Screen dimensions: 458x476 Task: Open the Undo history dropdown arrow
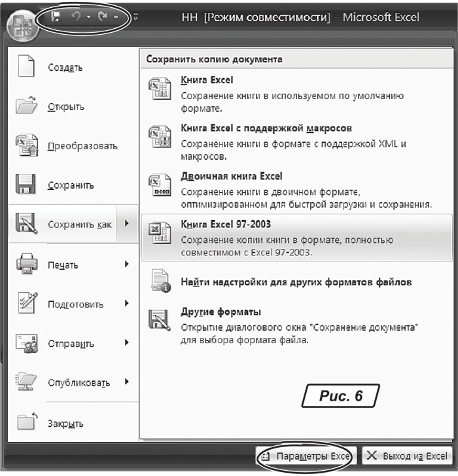tap(88, 17)
